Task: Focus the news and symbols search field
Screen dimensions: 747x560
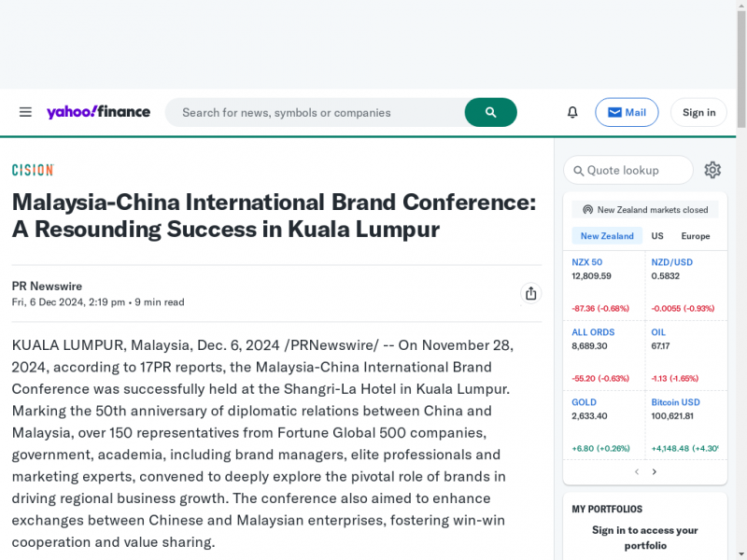Action: (315, 112)
